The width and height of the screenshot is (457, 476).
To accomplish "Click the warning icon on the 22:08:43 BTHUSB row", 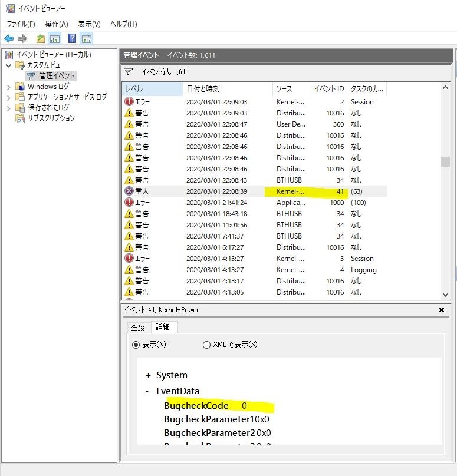I will tap(129, 180).
